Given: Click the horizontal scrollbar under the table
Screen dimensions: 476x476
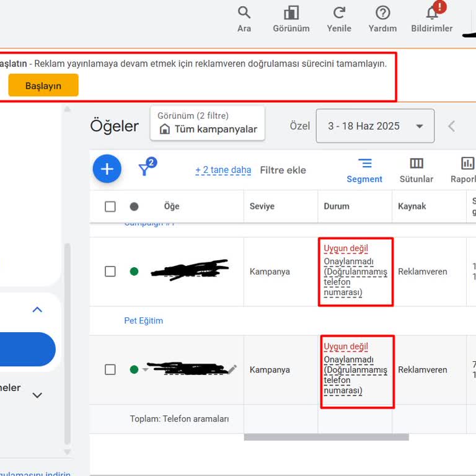Looking at the screenshot, I should pyautogui.click(x=327, y=437).
